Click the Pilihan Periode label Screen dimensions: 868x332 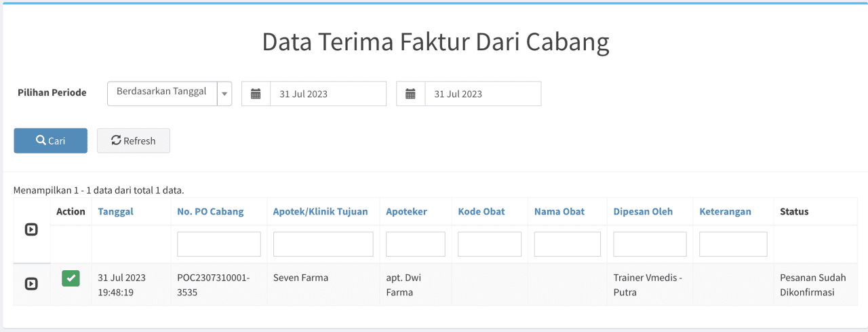(x=52, y=92)
